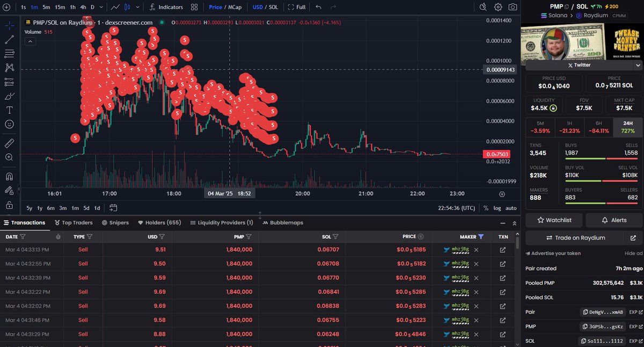Open the forecasting and measurement tool
This screenshot has width=644, height=347.
coord(9,82)
